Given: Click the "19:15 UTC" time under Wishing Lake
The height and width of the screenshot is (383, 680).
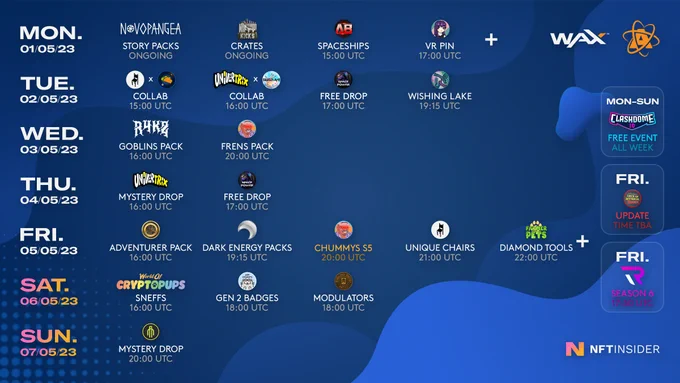Looking at the screenshot, I should click(440, 106).
